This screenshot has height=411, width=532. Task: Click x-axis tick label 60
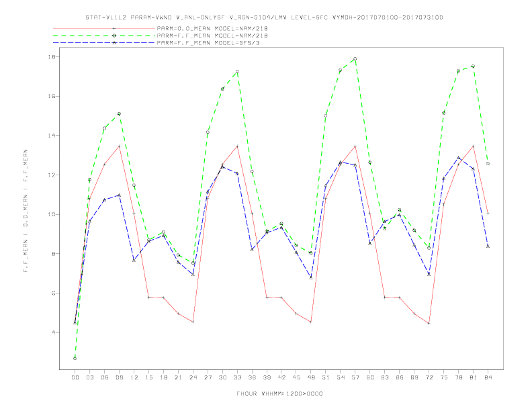point(370,377)
